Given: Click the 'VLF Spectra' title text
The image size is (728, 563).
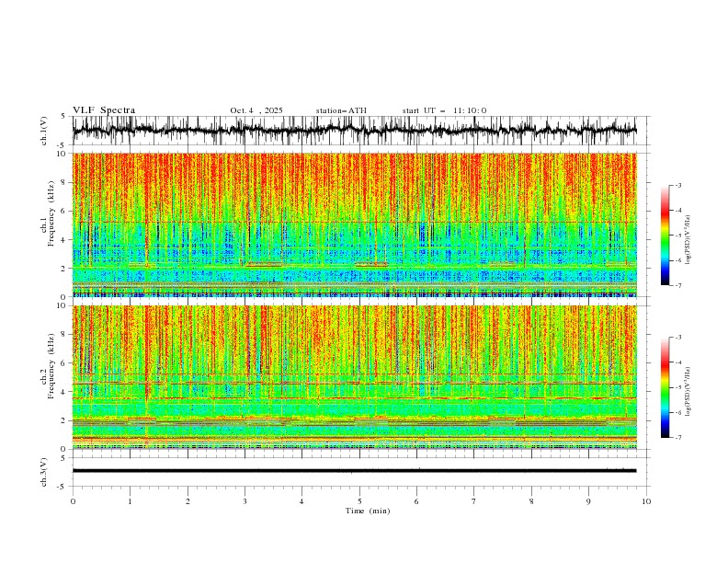Looking at the screenshot, I should (104, 110).
